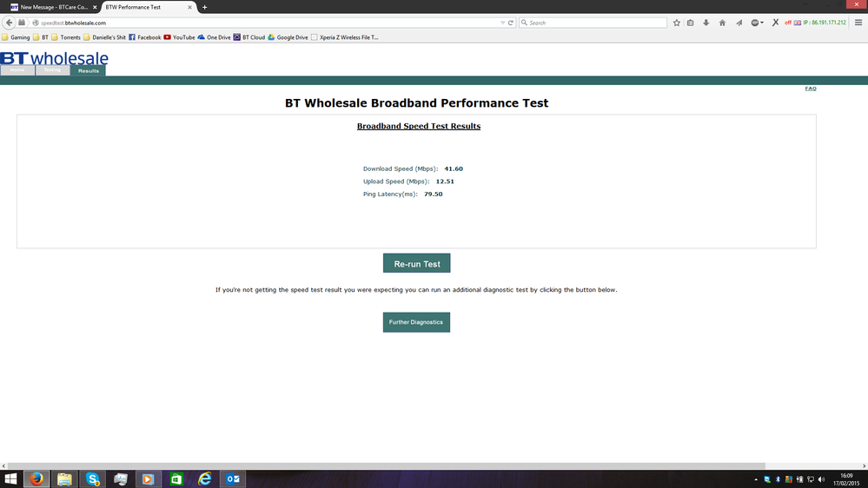Open the Torrents bookmarks folder

coord(66,37)
